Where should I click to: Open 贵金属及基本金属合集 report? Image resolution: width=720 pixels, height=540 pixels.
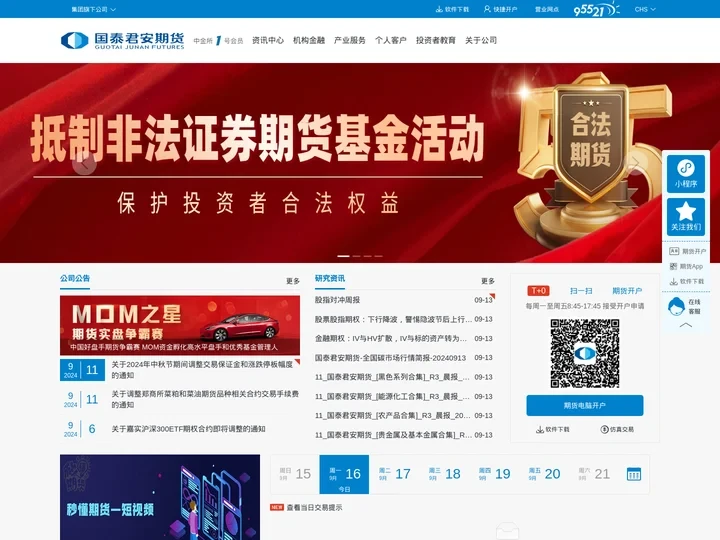tap(393, 435)
